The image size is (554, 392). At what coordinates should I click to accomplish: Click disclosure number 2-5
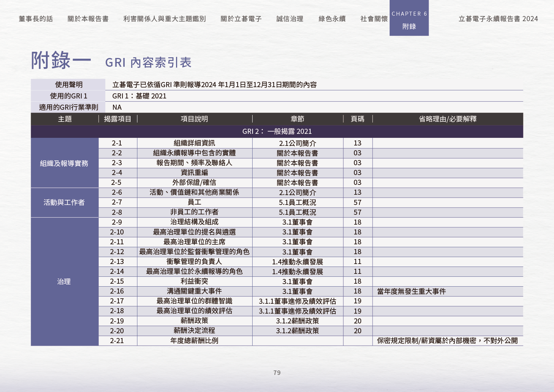pyautogui.click(x=117, y=182)
